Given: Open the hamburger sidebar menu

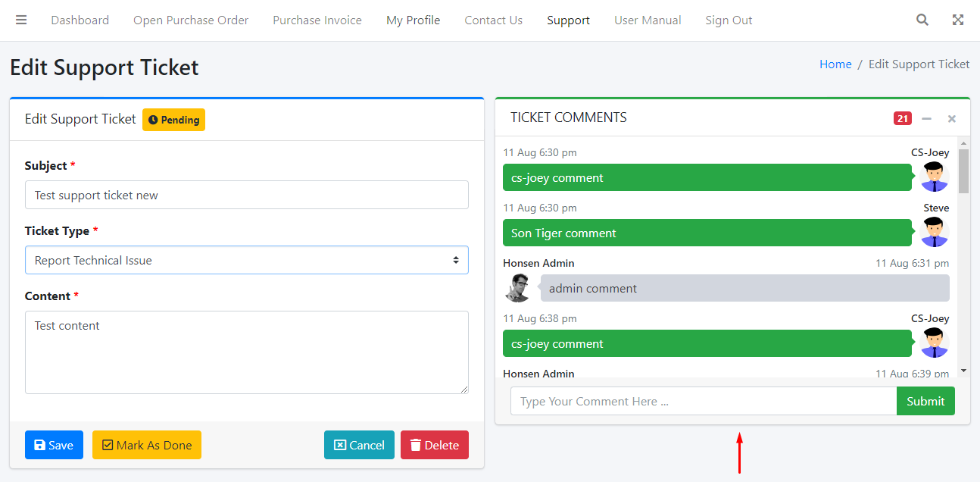Looking at the screenshot, I should 21,20.
